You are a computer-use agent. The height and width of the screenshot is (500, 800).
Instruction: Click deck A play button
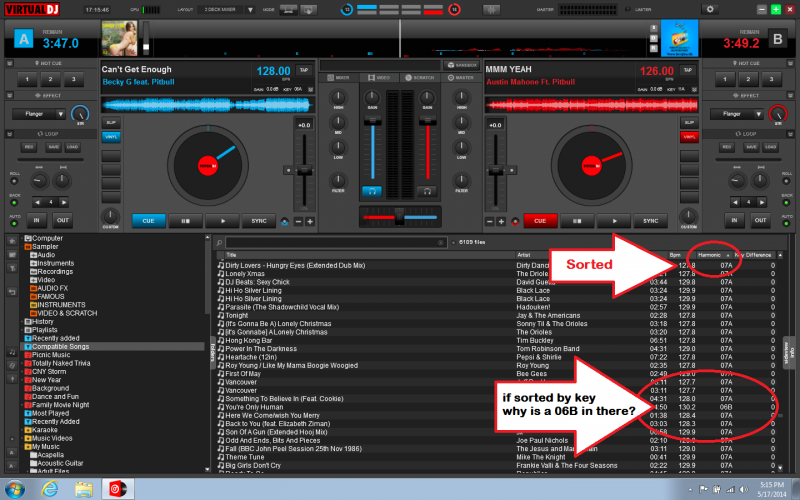tap(222, 221)
